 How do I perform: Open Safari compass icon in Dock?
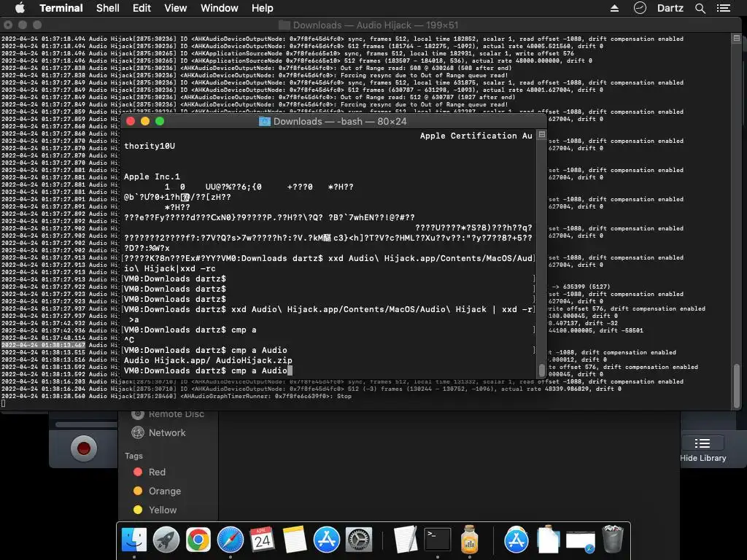coord(230,540)
